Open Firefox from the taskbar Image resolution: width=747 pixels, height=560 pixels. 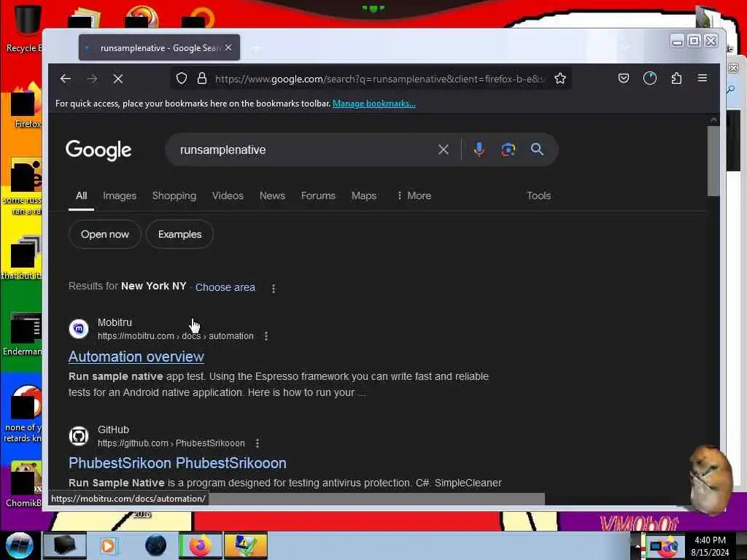point(201,545)
